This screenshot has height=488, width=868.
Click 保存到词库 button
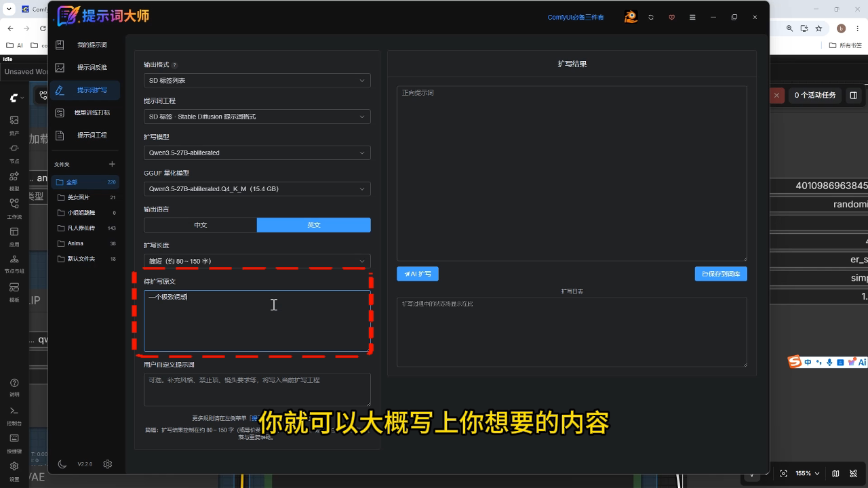[x=721, y=274]
